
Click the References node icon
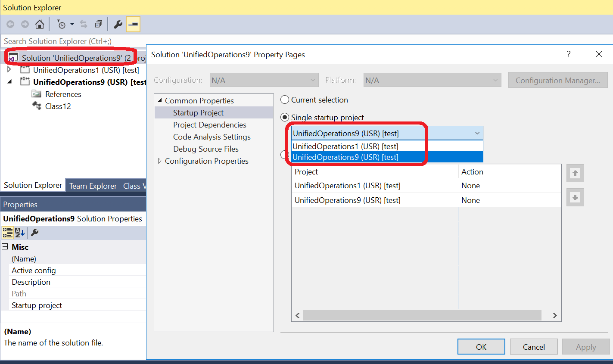click(37, 94)
